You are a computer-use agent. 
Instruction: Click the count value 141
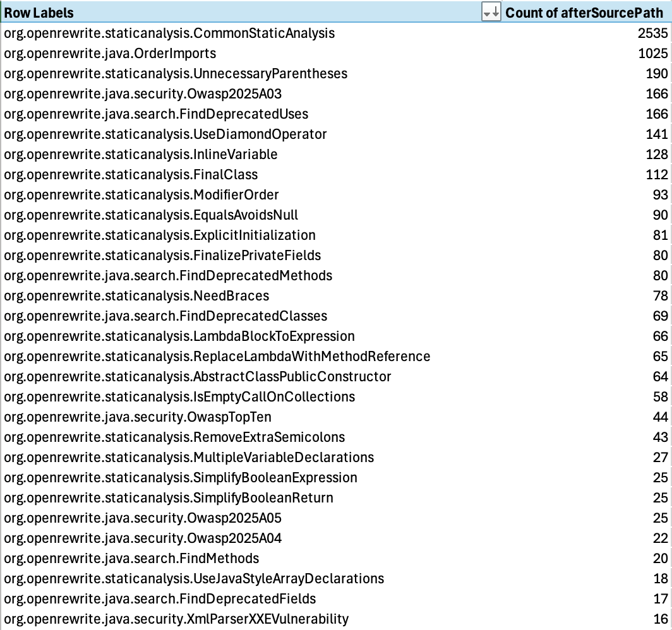click(x=657, y=134)
